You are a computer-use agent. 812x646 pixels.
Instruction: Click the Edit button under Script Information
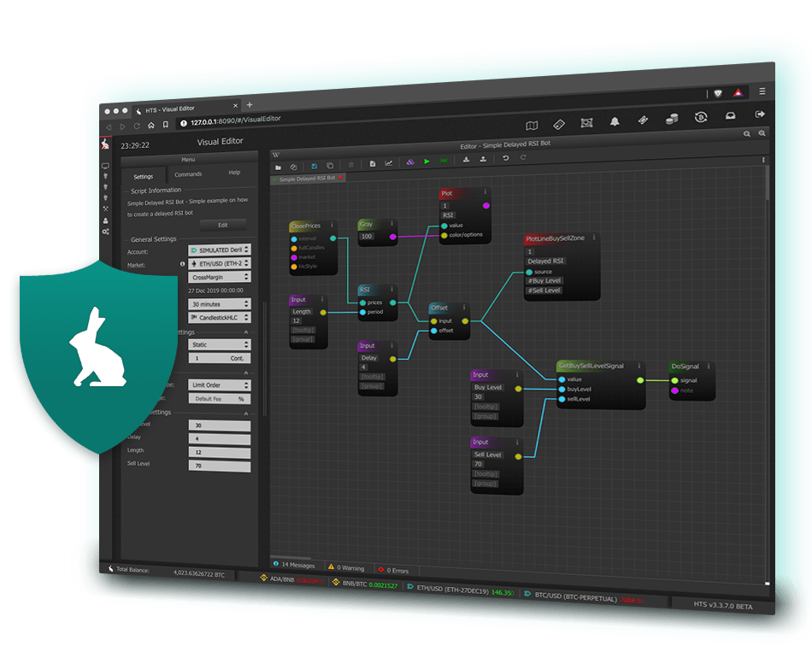click(x=223, y=226)
